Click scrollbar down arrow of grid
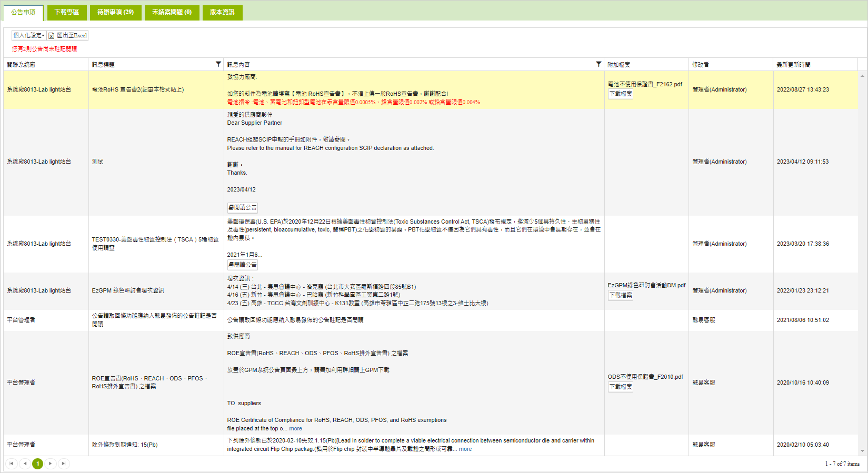 pos(862,451)
